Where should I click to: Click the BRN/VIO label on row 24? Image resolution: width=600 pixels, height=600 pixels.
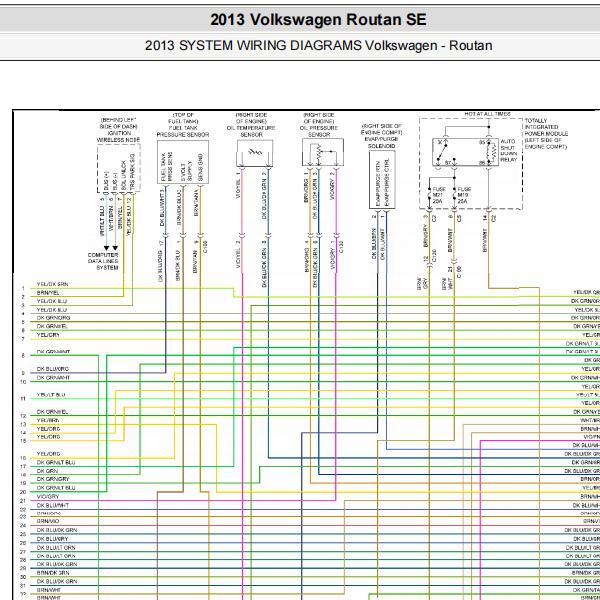(x=48, y=521)
